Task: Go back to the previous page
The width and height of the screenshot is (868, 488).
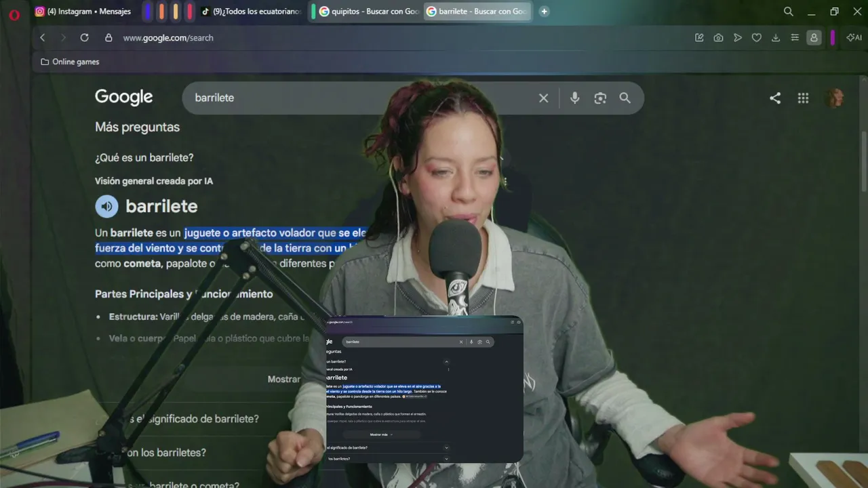Action: [x=43, y=38]
